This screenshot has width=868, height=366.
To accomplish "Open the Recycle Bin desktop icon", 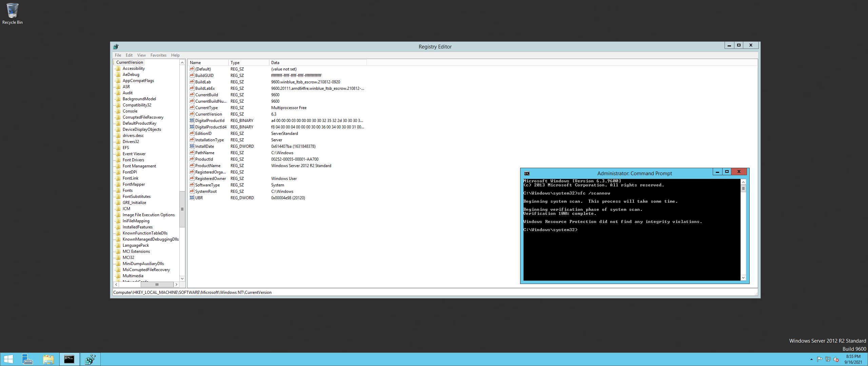I will (12, 14).
